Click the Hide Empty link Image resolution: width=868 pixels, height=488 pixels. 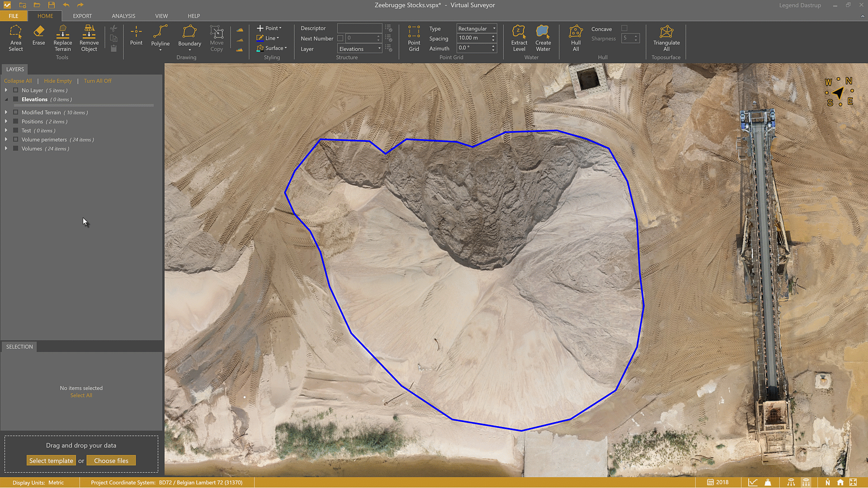58,81
